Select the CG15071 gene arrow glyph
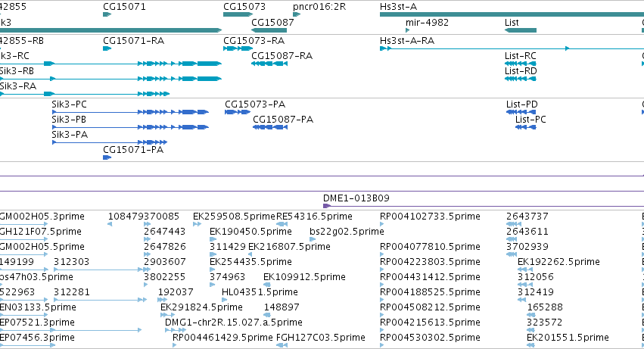The width and height of the screenshot is (644, 349). tap(107, 14)
